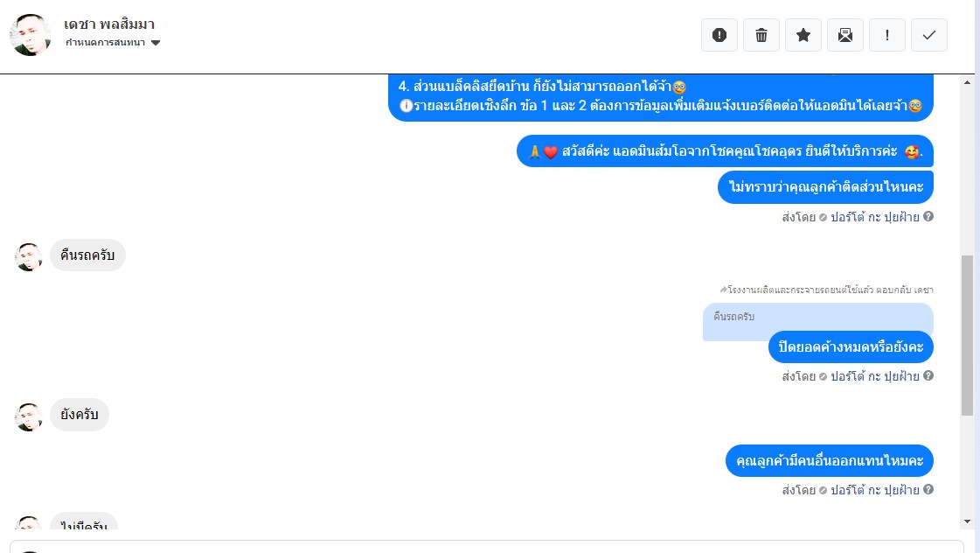Click the ปิดยอดค้างหมดหรือยังคะ message bubble
The image size is (980, 553).
coord(851,346)
